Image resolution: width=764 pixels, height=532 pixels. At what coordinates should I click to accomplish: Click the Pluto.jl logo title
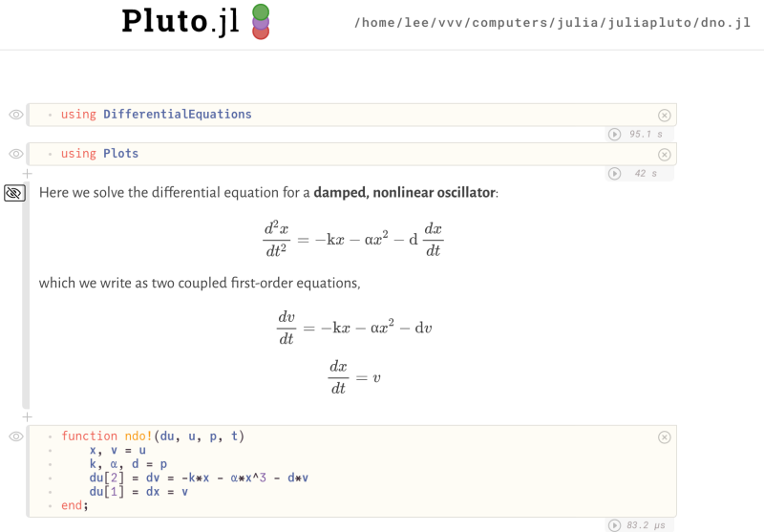(180, 22)
